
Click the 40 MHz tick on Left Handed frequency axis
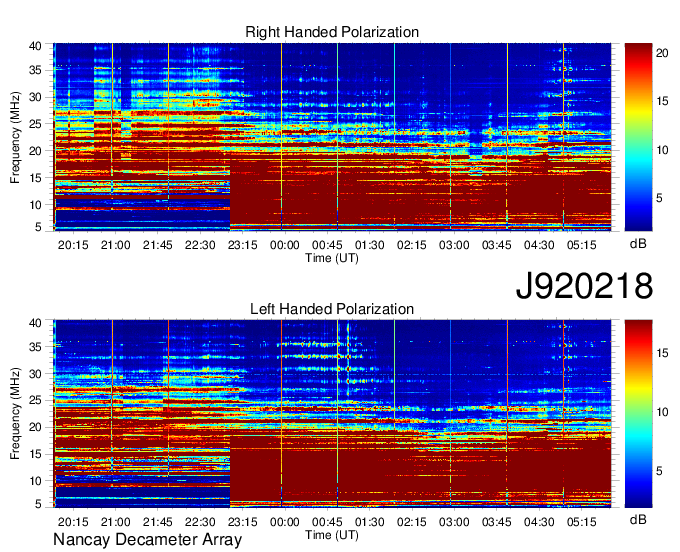click(x=35, y=323)
